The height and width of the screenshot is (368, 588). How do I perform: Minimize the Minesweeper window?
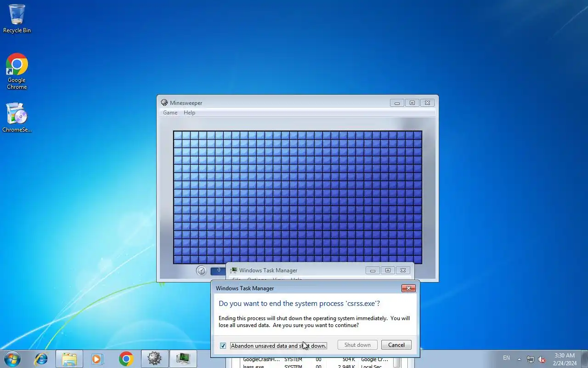click(x=397, y=103)
